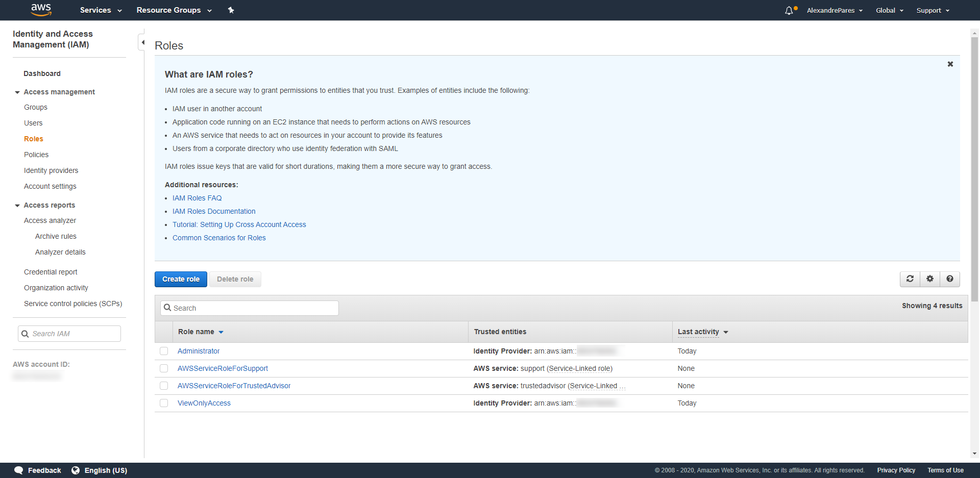The image size is (980, 478).
Task: Select the AWSServiceRoleForSupport checkbox
Action: pos(164,368)
